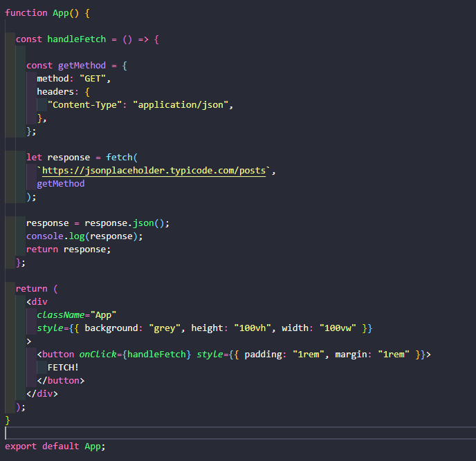Click the 'method' property key
Viewport: 476px width, 461px height.
tap(53, 79)
